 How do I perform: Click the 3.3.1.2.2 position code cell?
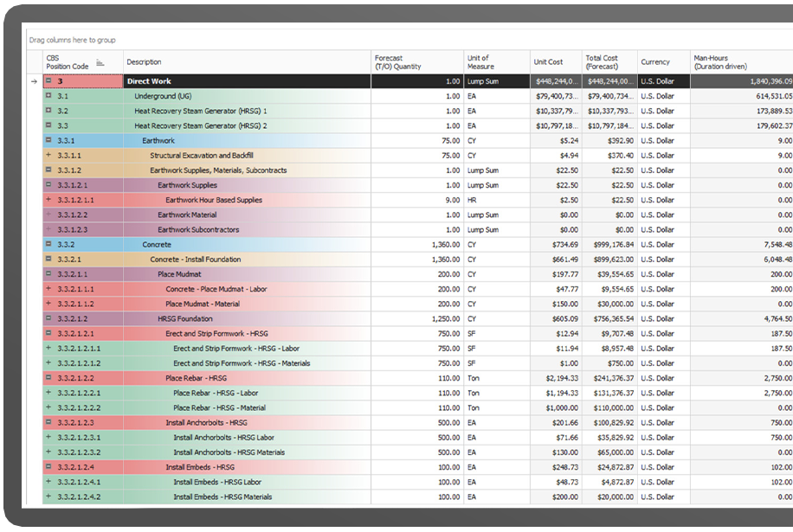(x=83, y=215)
